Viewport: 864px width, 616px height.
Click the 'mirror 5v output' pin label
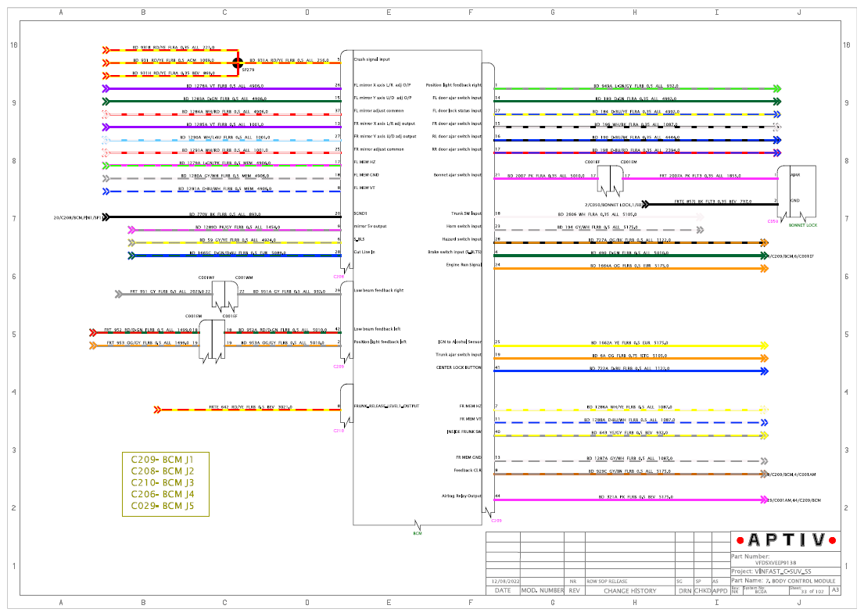point(371,227)
